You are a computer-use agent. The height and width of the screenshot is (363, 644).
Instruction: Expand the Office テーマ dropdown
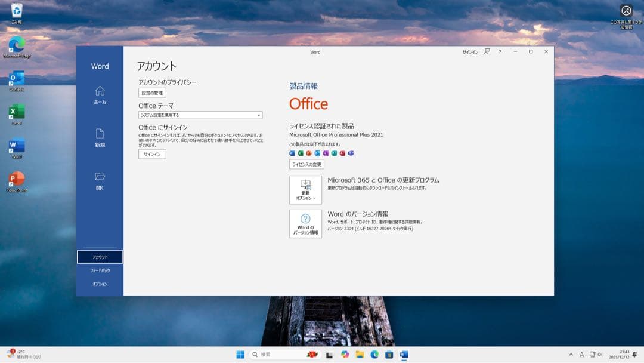[200, 115]
